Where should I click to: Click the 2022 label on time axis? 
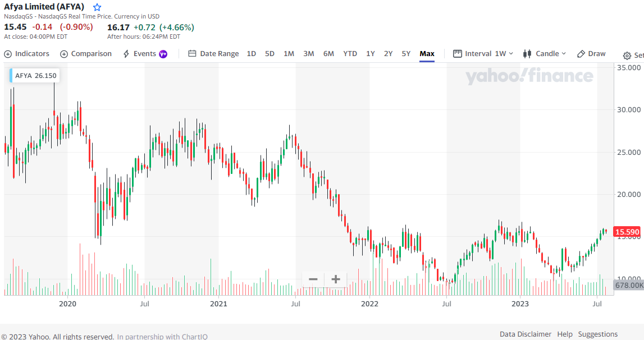369,304
